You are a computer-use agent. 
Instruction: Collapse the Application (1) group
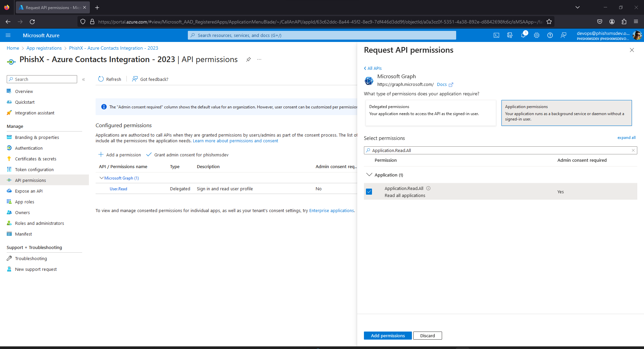pos(369,175)
